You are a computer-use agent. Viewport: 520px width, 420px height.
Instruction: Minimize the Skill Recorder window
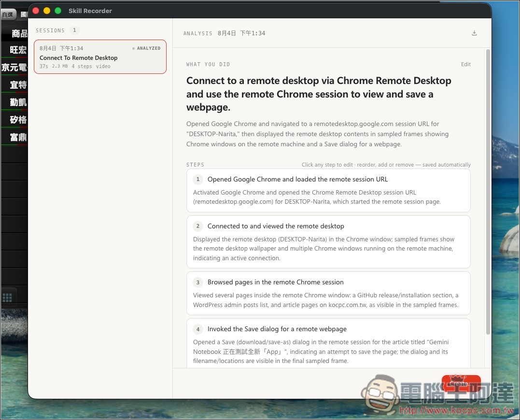47,11
